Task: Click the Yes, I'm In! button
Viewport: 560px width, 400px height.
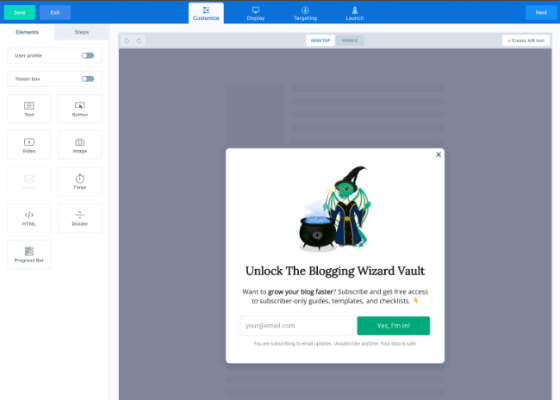Action: point(394,326)
